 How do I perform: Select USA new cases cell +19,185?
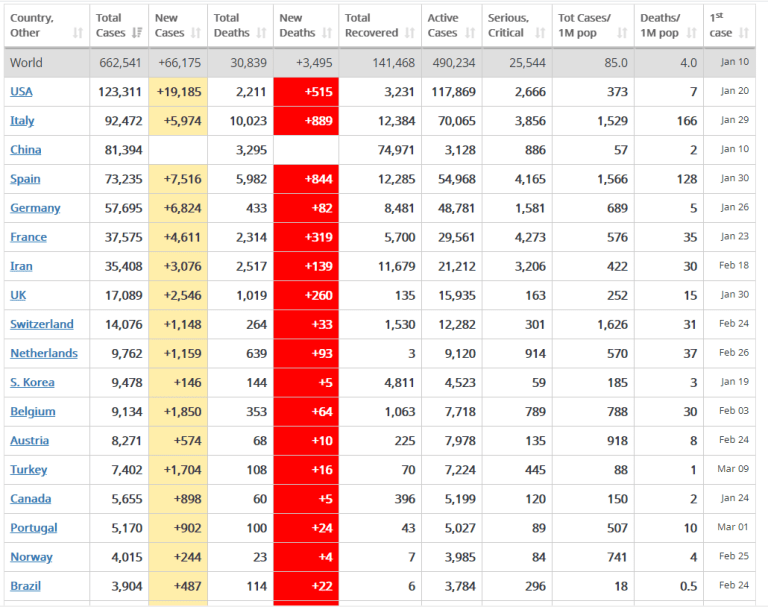179,92
